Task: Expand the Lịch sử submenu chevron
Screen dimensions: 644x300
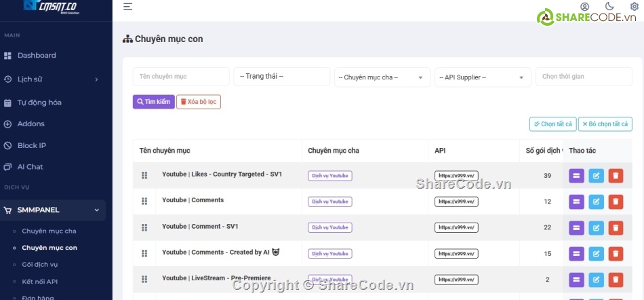Action: (97, 79)
